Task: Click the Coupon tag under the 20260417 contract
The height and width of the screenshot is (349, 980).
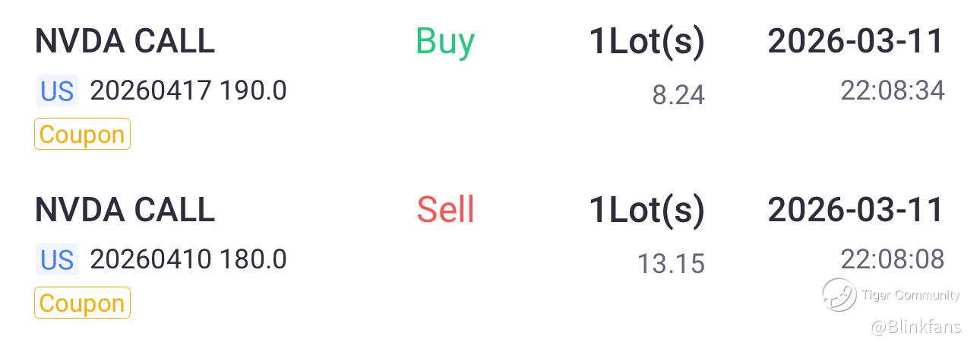Action: coord(82,135)
